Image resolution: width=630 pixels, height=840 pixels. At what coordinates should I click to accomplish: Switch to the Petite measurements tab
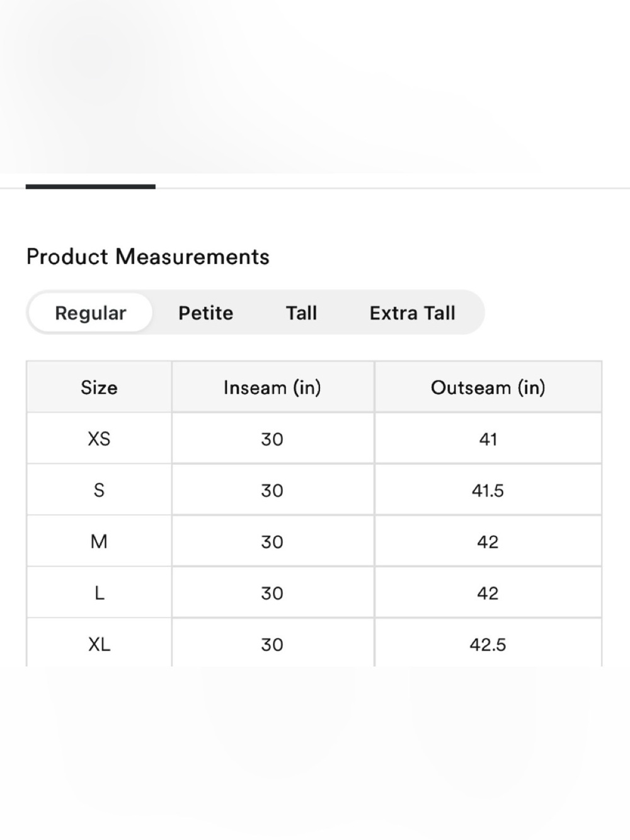pyautogui.click(x=205, y=313)
